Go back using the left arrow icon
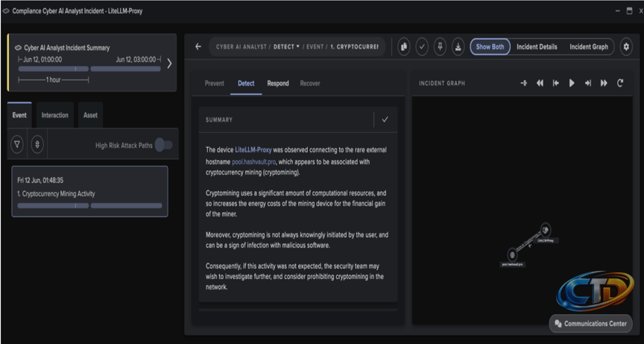The height and width of the screenshot is (344, 644). coord(198,47)
